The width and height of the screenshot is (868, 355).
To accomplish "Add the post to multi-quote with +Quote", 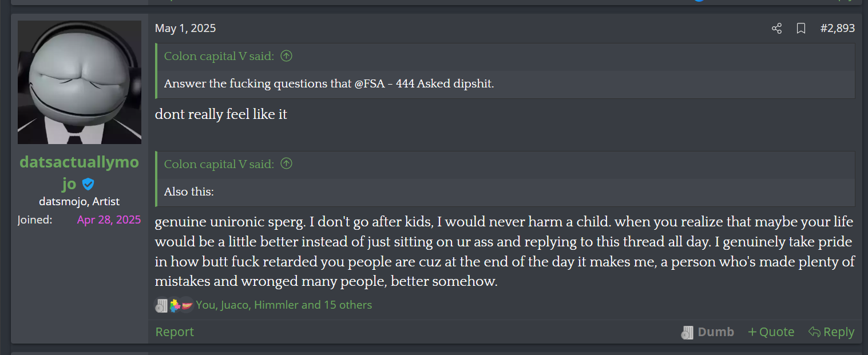I will [x=771, y=332].
